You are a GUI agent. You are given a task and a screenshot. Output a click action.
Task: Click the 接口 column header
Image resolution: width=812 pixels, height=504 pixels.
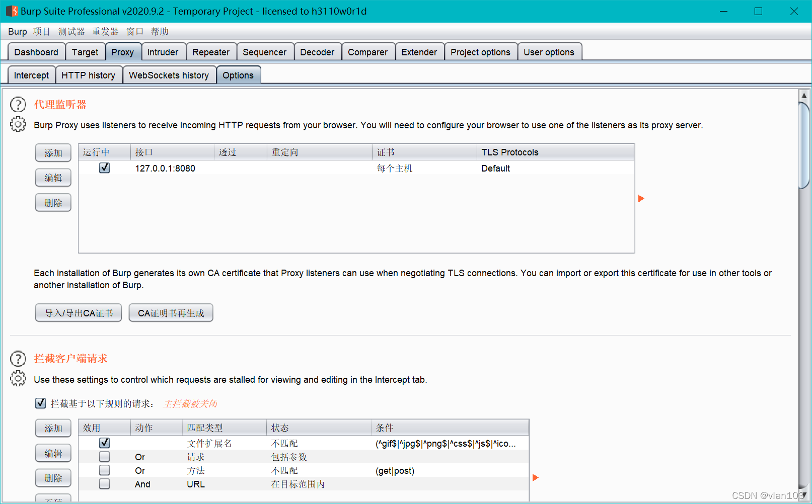(x=173, y=152)
